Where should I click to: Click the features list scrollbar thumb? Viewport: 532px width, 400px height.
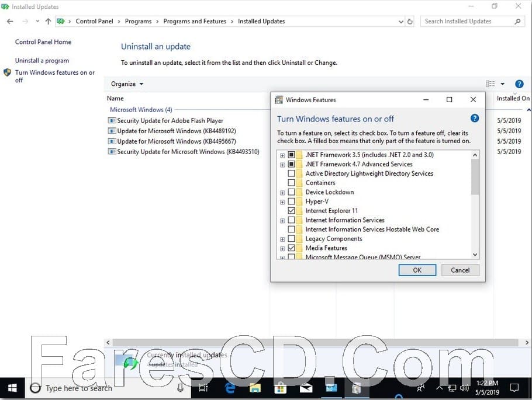click(x=475, y=177)
